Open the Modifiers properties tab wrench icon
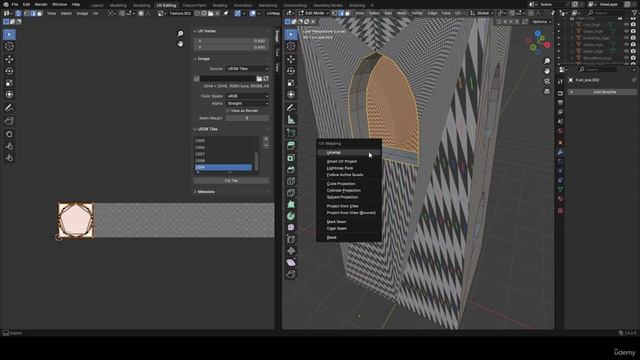The width and height of the screenshot is (640, 360). coord(560,152)
